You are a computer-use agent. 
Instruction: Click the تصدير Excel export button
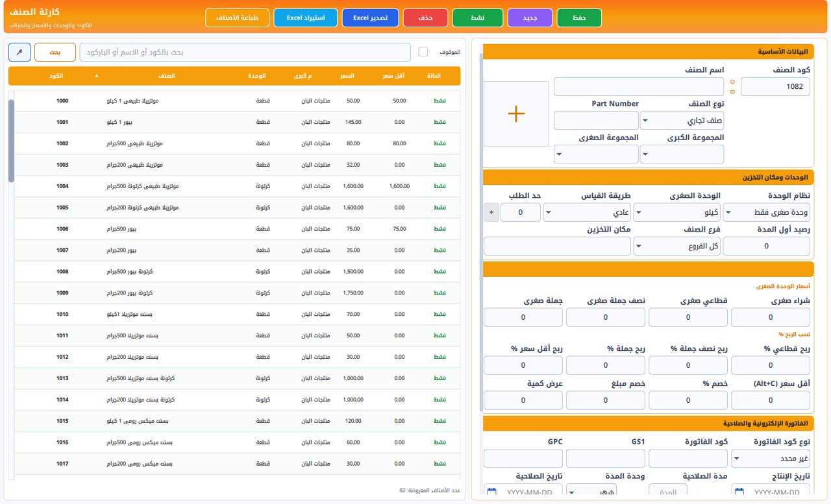pos(370,18)
